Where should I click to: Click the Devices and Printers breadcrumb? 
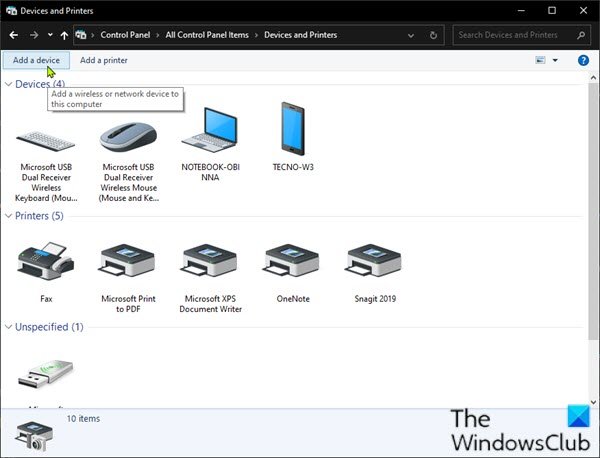click(x=300, y=35)
